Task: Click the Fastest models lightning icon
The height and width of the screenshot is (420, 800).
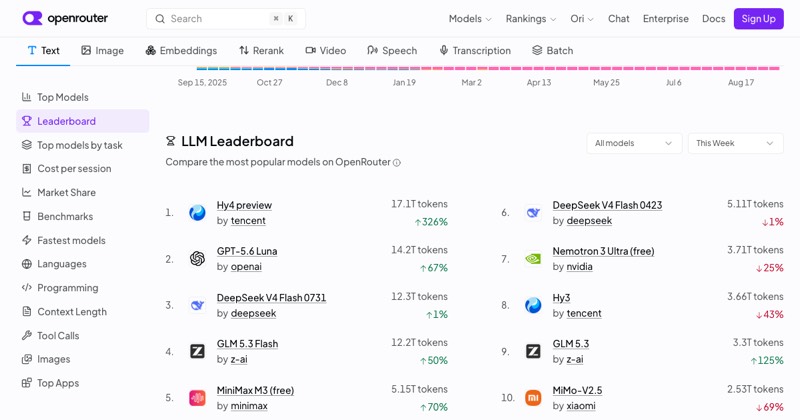Action: coord(27,240)
